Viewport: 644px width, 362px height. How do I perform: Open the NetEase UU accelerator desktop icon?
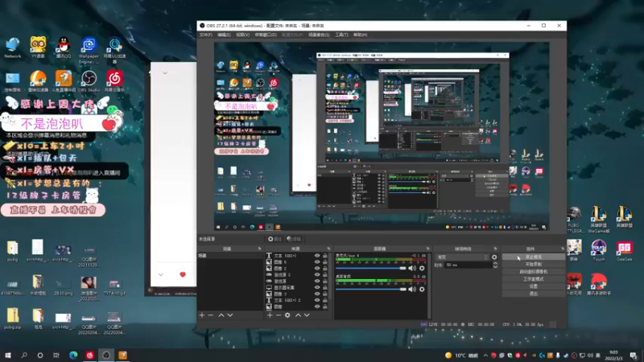click(x=115, y=50)
